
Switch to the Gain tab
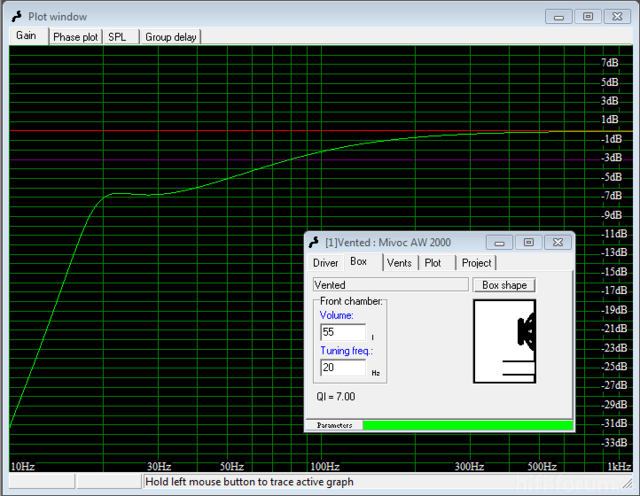pos(27,36)
